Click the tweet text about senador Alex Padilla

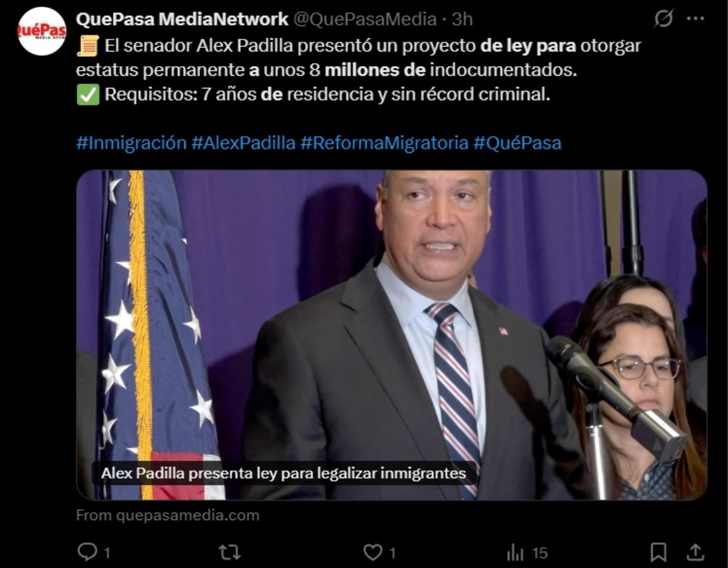pos(359,70)
